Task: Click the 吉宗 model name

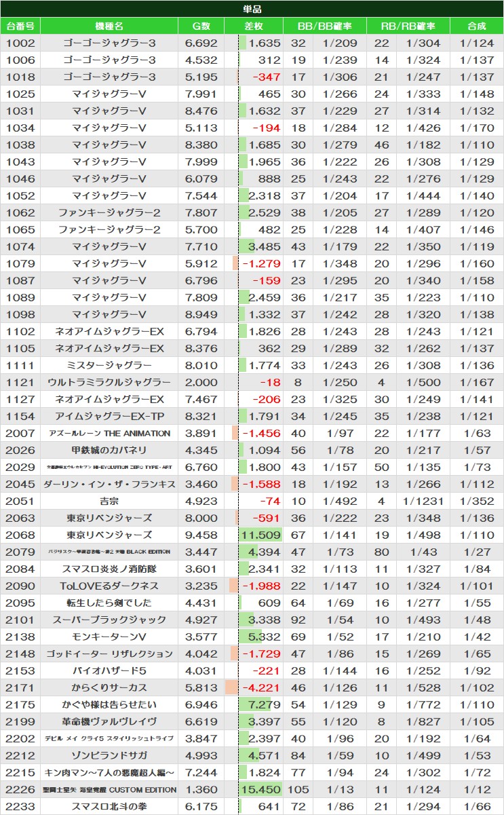Action: (x=109, y=501)
